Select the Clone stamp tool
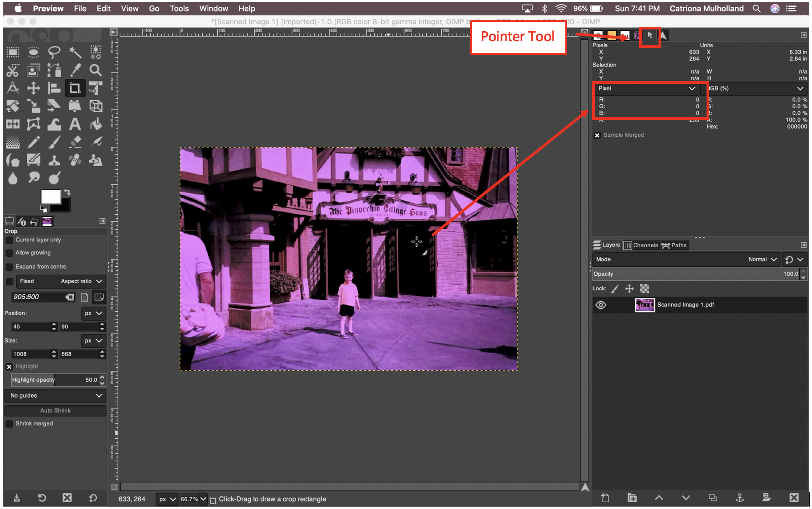 (54, 160)
